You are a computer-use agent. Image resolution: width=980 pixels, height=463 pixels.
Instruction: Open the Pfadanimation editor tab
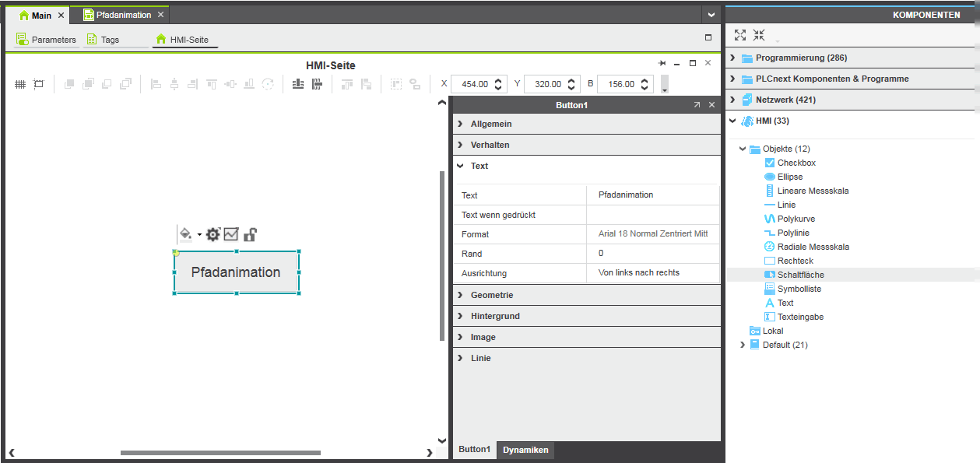(x=123, y=15)
